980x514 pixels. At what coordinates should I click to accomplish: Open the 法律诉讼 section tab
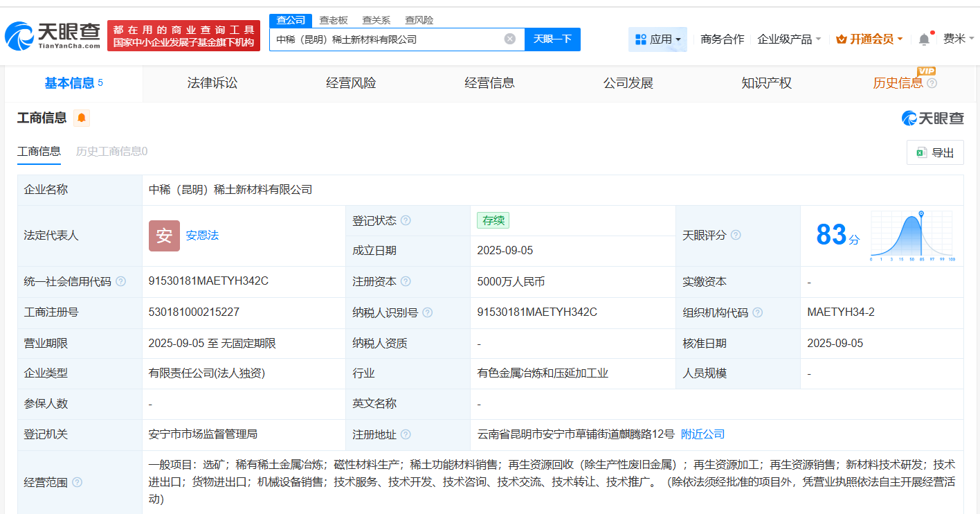point(212,82)
